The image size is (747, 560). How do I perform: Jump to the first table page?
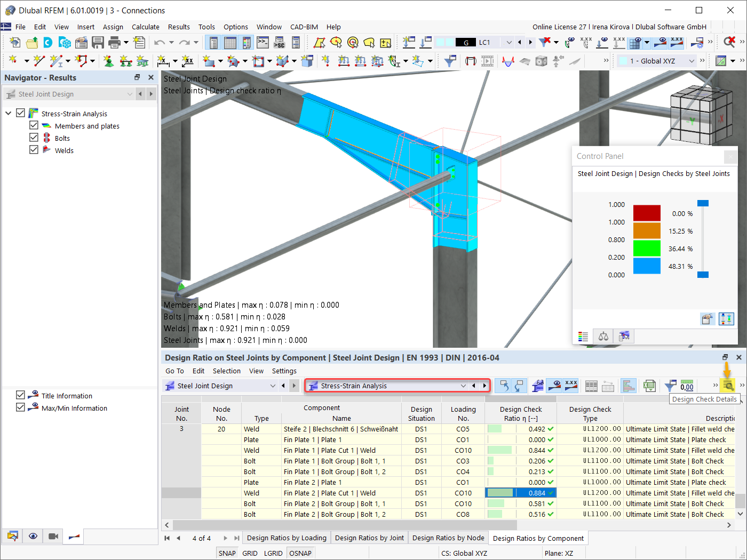(167, 538)
